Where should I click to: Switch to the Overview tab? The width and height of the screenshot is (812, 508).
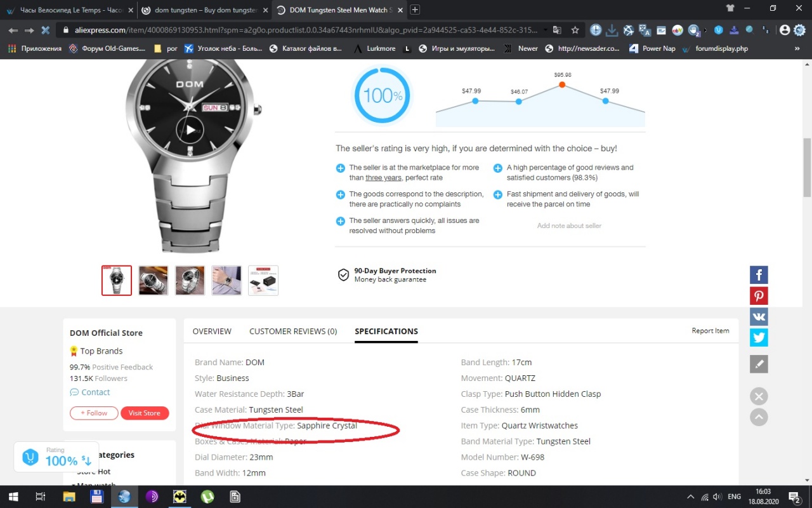212,331
